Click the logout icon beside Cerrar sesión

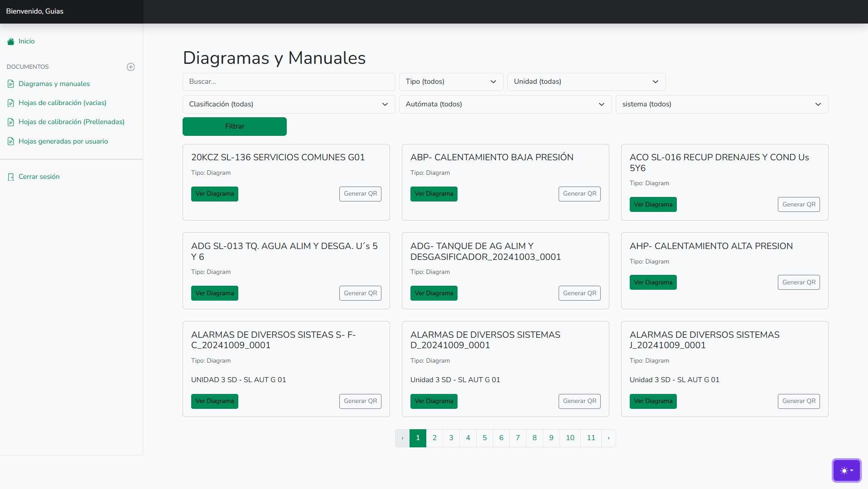point(10,177)
